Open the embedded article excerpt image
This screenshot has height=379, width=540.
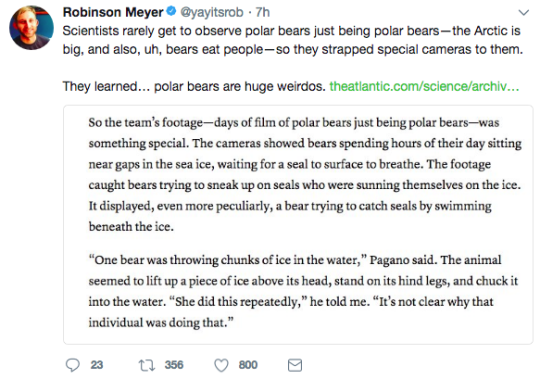pos(298,225)
